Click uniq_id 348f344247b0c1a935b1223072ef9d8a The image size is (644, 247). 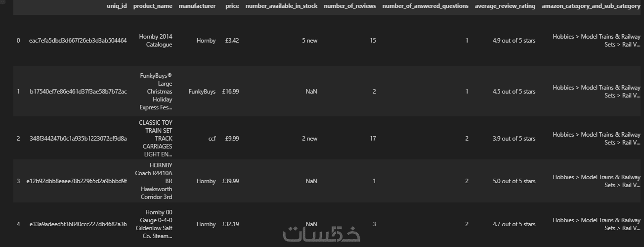click(78, 139)
